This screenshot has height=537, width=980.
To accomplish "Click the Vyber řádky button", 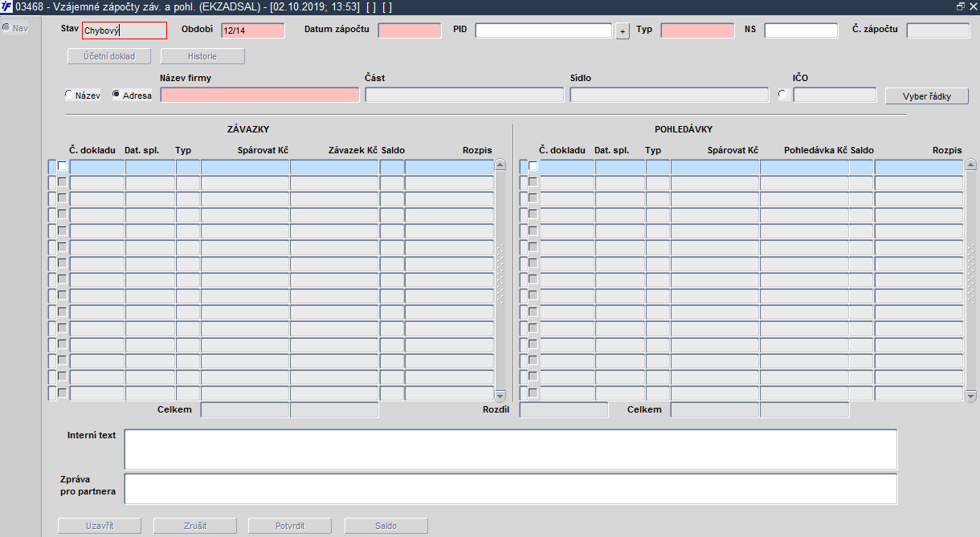I will tap(927, 96).
